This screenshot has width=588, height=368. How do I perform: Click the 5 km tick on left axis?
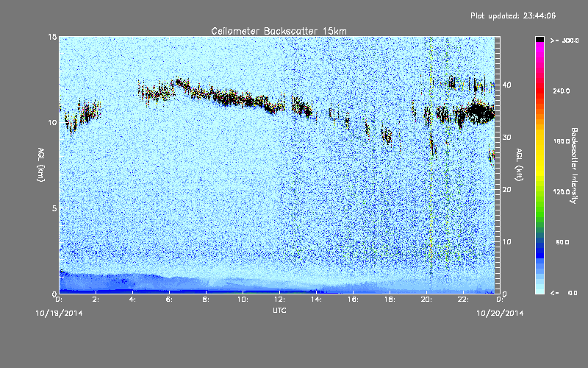pyautogui.click(x=54, y=208)
